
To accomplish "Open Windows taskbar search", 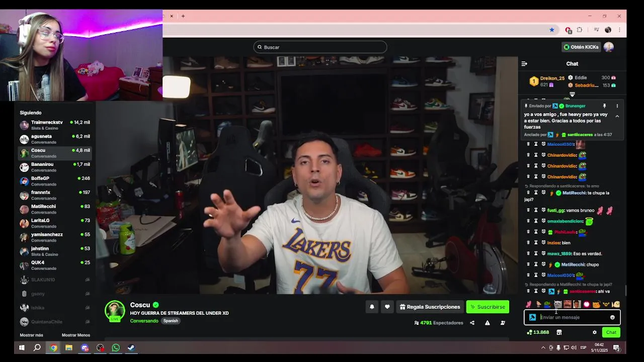I will click(x=37, y=347).
